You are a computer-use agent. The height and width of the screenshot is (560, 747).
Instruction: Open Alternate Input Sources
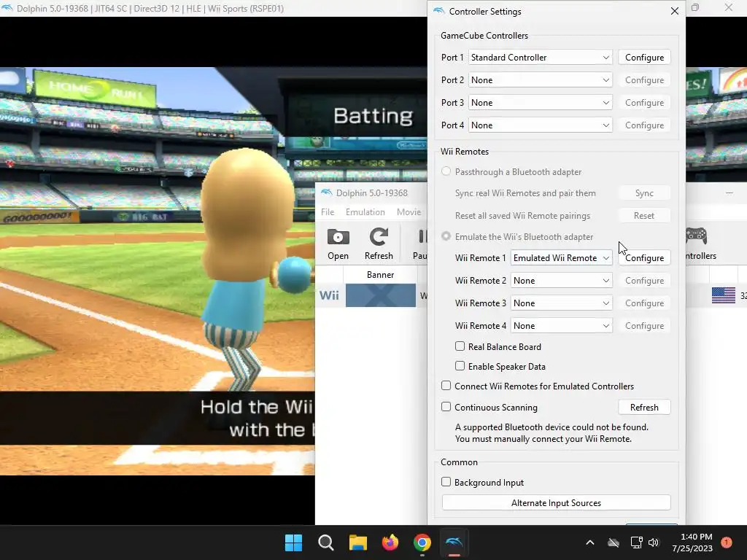(x=556, y=503)
